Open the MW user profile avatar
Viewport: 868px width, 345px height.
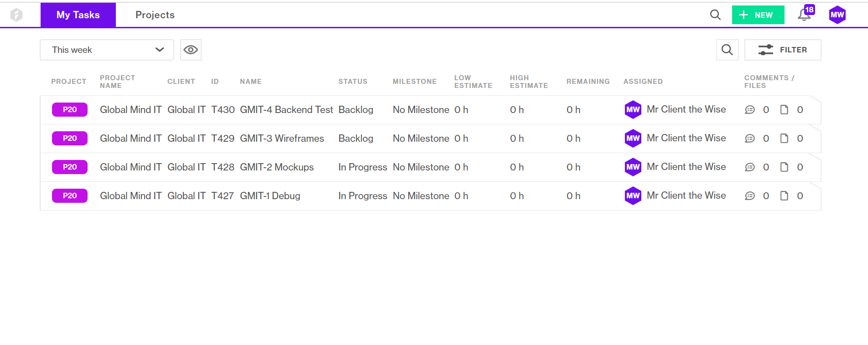pos(837,15)
